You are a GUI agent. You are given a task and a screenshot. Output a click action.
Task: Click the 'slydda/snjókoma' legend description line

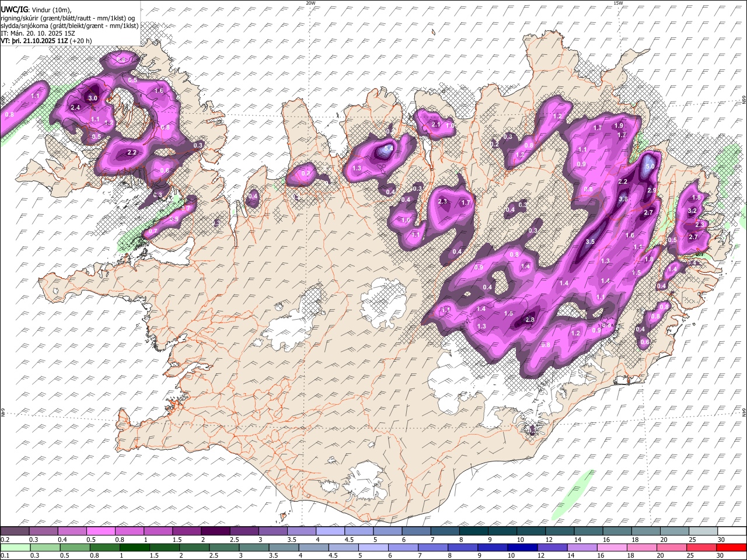point(69,26)
